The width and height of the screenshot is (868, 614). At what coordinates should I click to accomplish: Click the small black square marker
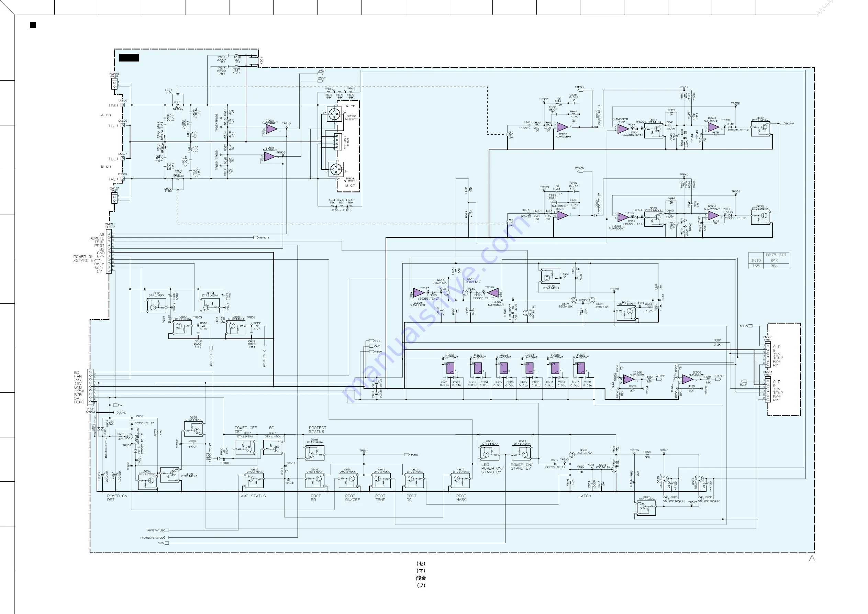[x=33, y=25]
